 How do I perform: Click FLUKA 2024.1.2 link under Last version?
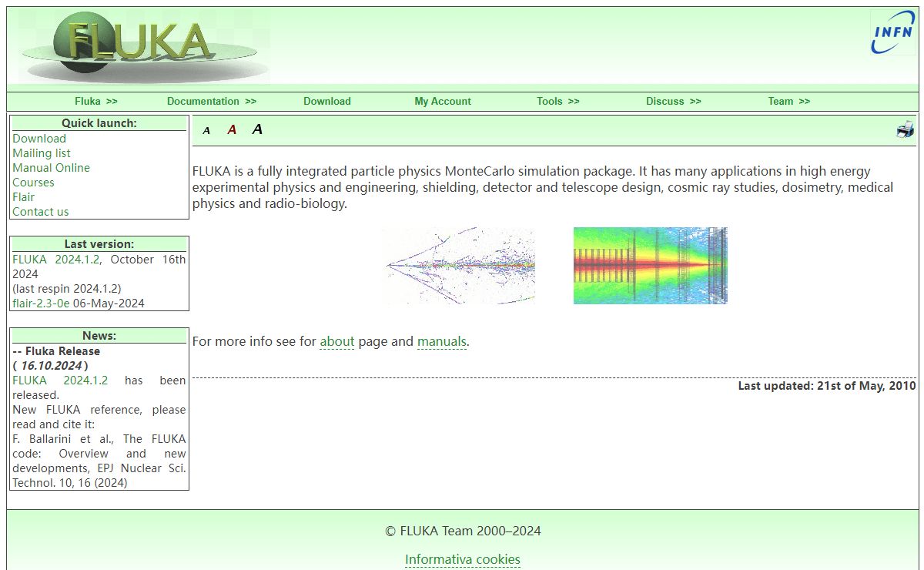click(56, 260)
